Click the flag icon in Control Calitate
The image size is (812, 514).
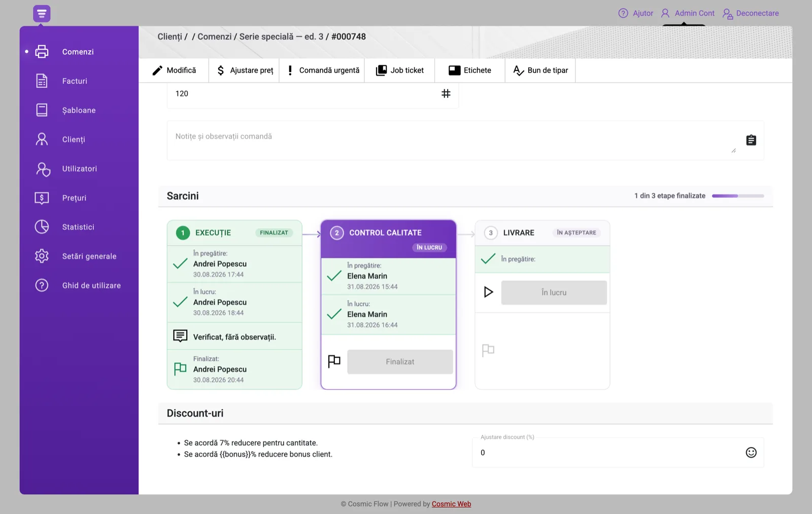[334, 361]
